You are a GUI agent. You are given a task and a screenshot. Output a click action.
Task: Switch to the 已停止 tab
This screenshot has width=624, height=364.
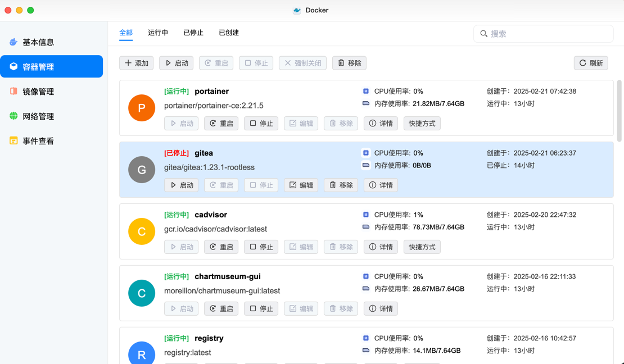click(x=193, y=33)
